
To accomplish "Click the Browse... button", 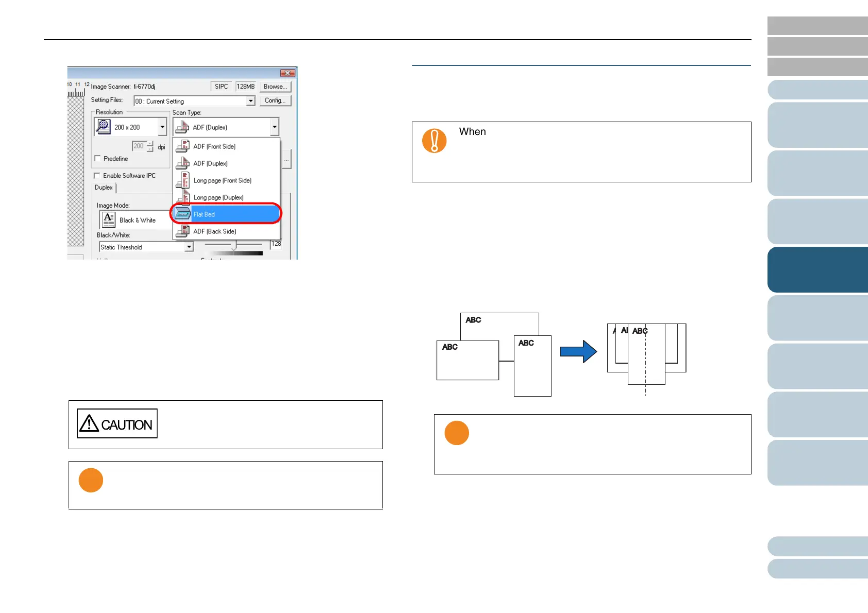I will [275, 87].
